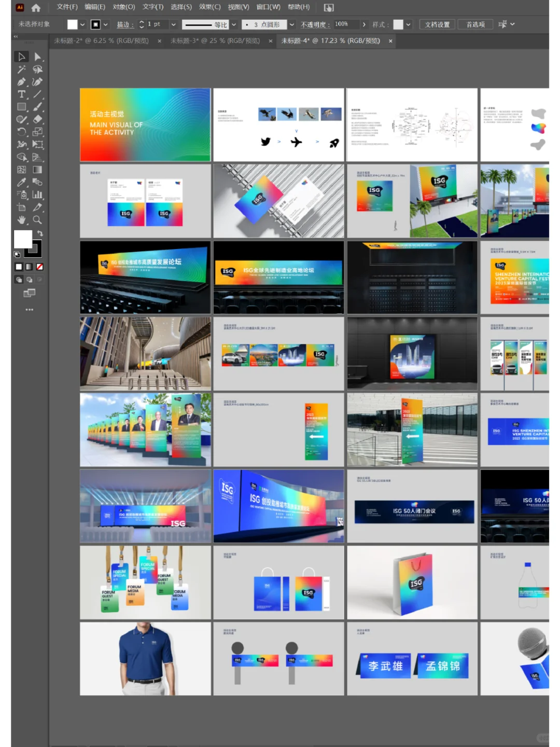This screenshot has width=560, height=747.
Task: Open Edit Toolbar three-dots menu
Action: (x=30, y=310)
